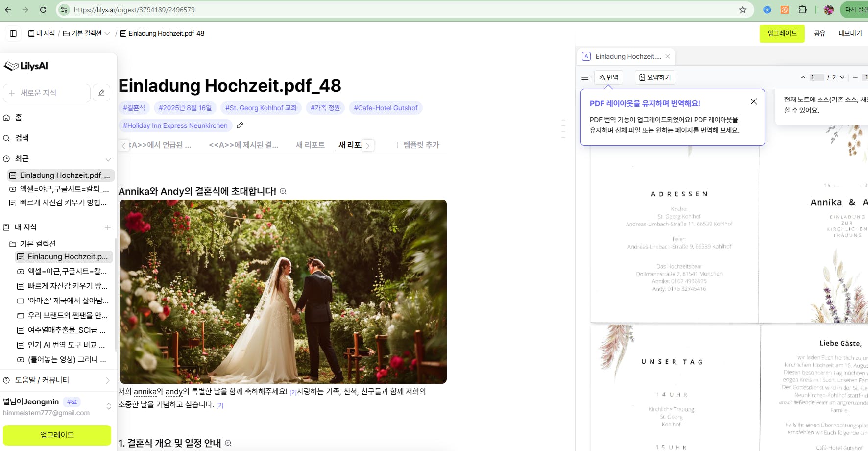Collapse the 최근 recent section
Screen dimensions: 868x451
pos(108,159)
